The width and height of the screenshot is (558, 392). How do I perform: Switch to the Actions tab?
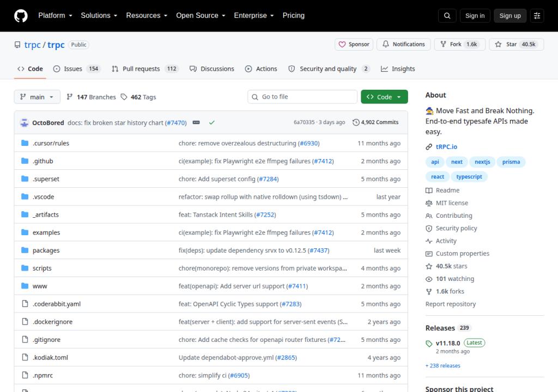point(261,69)
